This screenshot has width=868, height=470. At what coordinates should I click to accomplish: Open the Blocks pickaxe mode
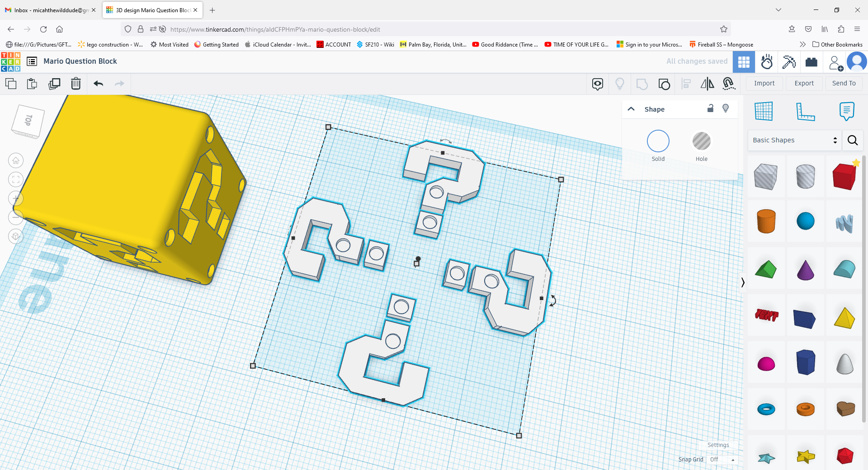[789, 62]
